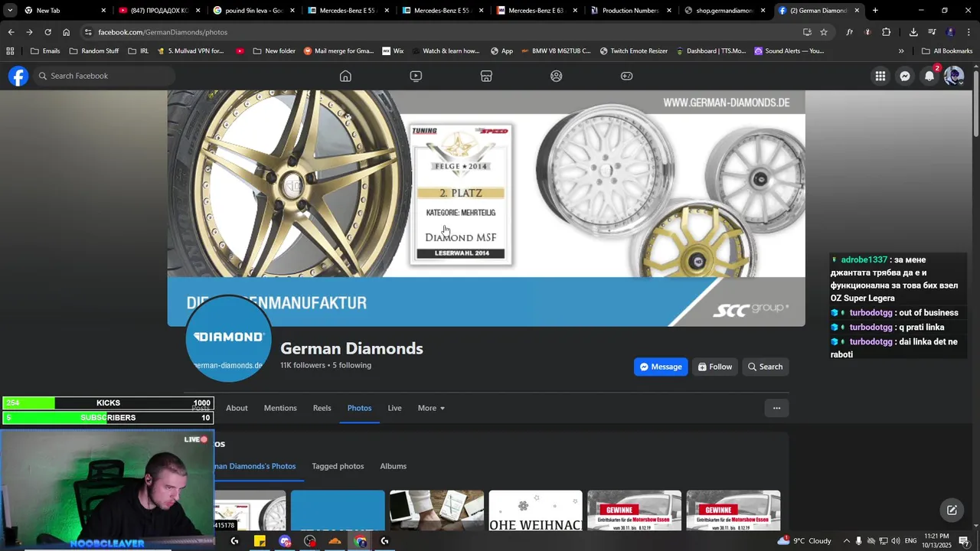980x551 pixels.
Task: Click the Search Facebook field
Action: pos(106,76)
